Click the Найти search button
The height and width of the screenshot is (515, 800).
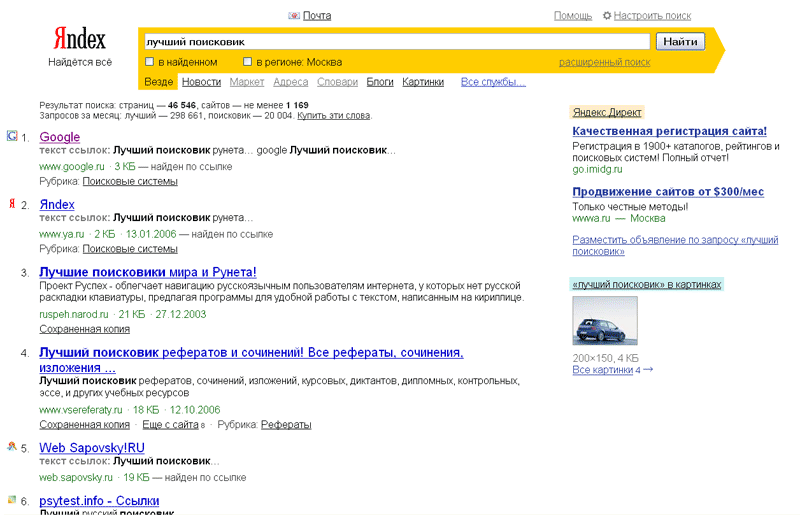point(680,41)
